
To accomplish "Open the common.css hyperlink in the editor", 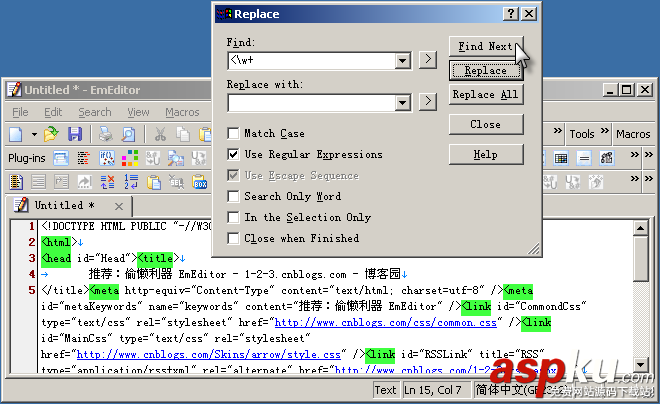I will tap(386, 323).
